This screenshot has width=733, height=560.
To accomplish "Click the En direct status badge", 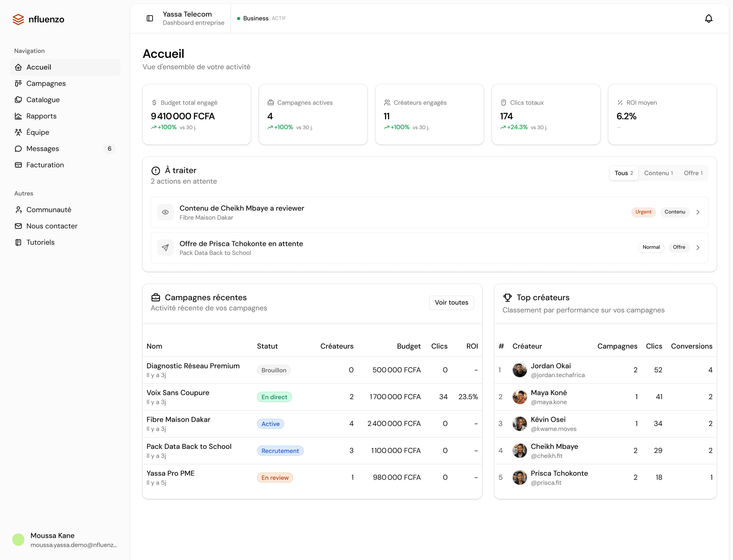I will pyautogui.click(x=274, y=397).
